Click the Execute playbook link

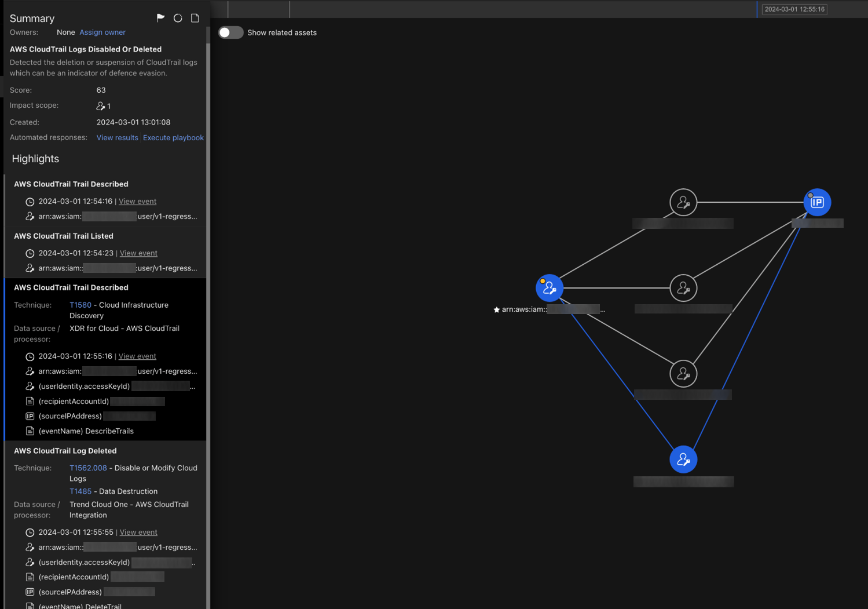(x=173, y=138)
